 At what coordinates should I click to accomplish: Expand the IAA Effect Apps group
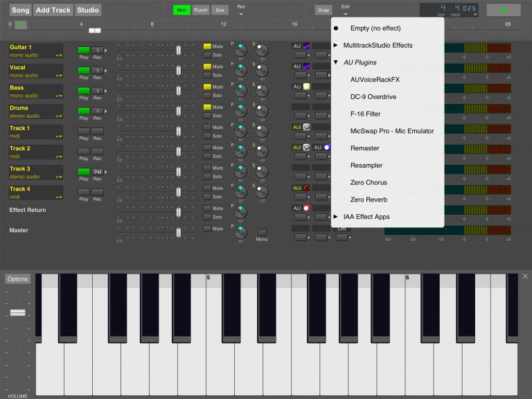click(366, 217)
